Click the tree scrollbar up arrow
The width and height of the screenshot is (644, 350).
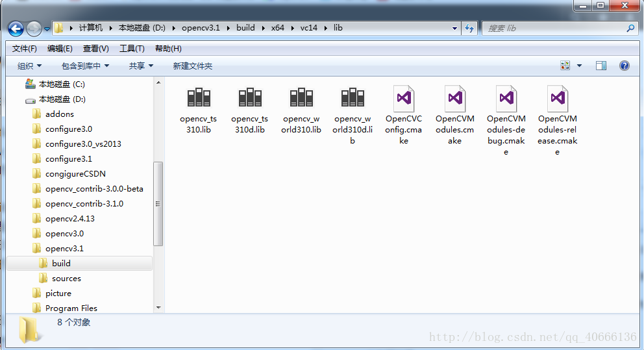158,82
